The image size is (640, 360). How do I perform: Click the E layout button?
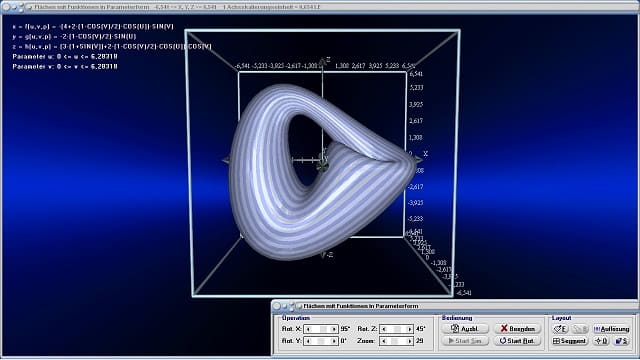pos(560,329)
